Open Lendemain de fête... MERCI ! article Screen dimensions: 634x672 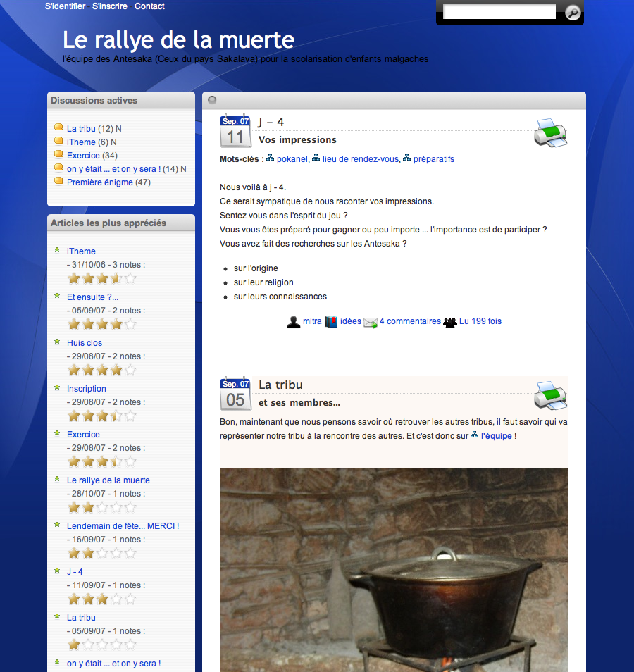123,526
